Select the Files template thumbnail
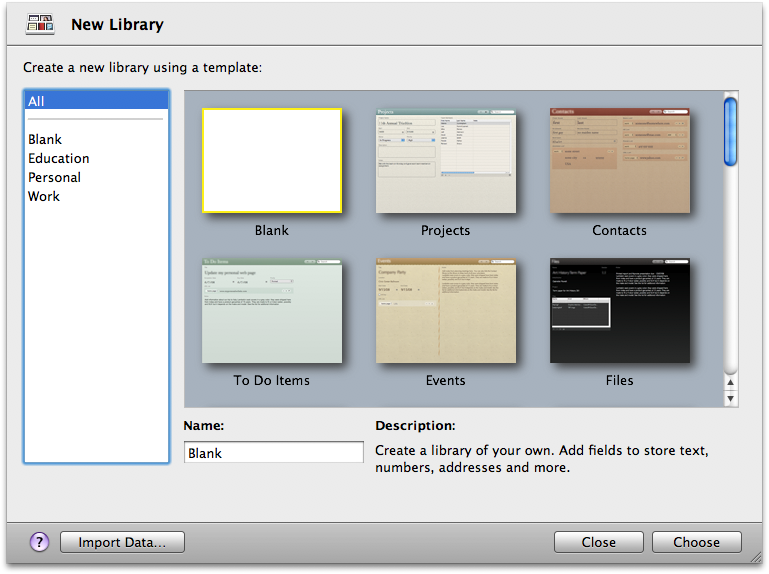Image resolution: width=769 pixels, height=574 pixels. pyautogui.click(x=619, y=312)
